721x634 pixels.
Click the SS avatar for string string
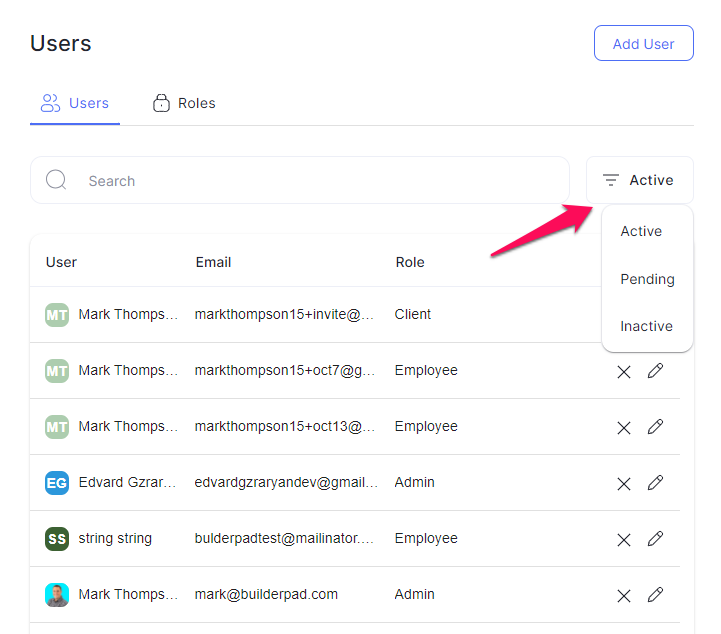pos(57,539)
